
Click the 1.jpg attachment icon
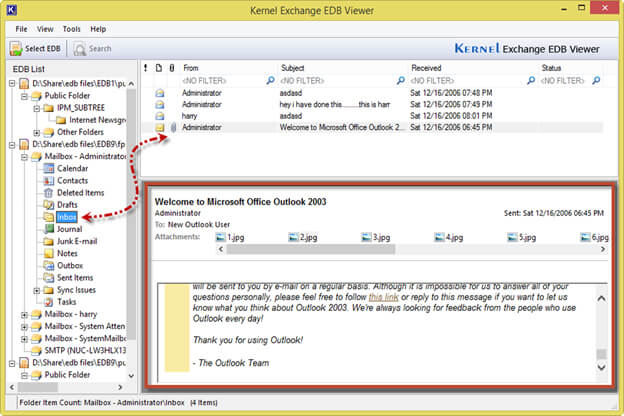222,238
